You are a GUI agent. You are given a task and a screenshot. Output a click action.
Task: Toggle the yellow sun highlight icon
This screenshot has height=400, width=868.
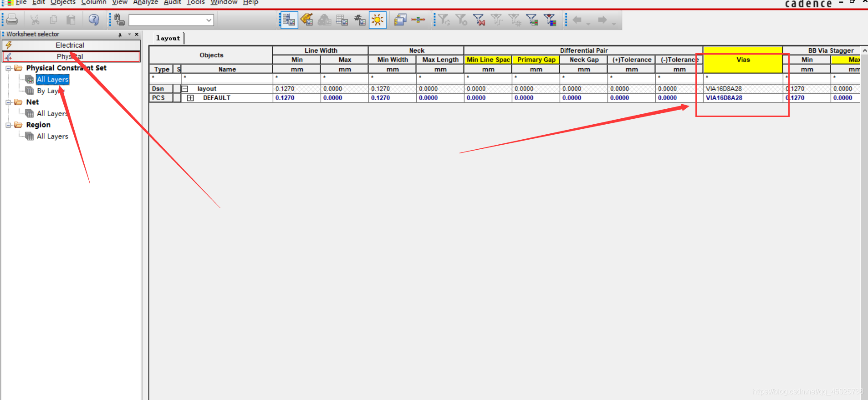[x=378, y=20]
